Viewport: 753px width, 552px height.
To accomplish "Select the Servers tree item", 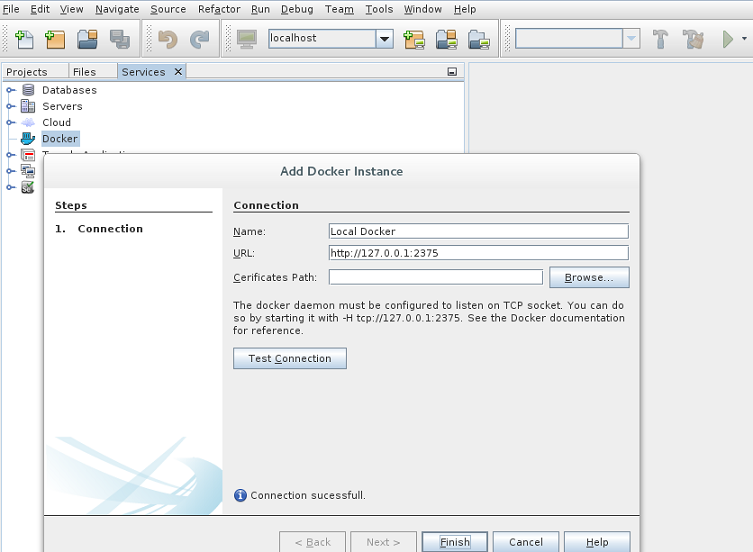I will coord(62,106).
